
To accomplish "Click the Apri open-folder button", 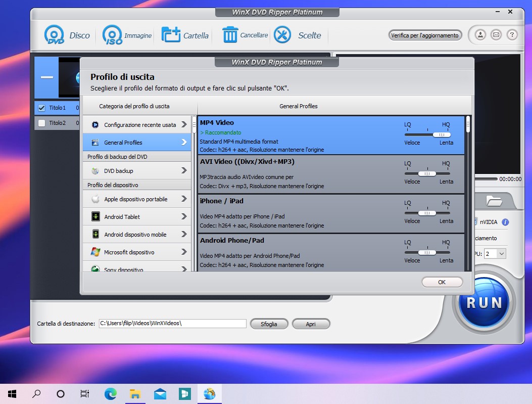I will (311, 324).
